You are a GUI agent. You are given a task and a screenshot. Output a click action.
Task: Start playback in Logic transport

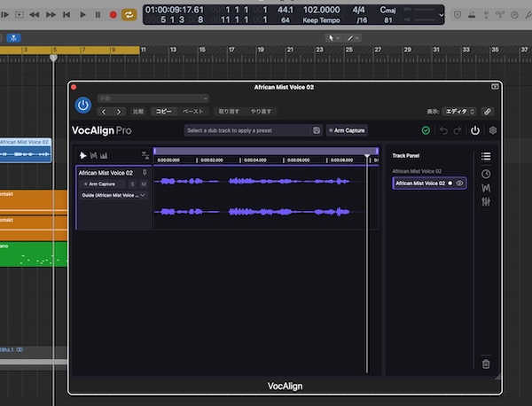click(82, 14)
